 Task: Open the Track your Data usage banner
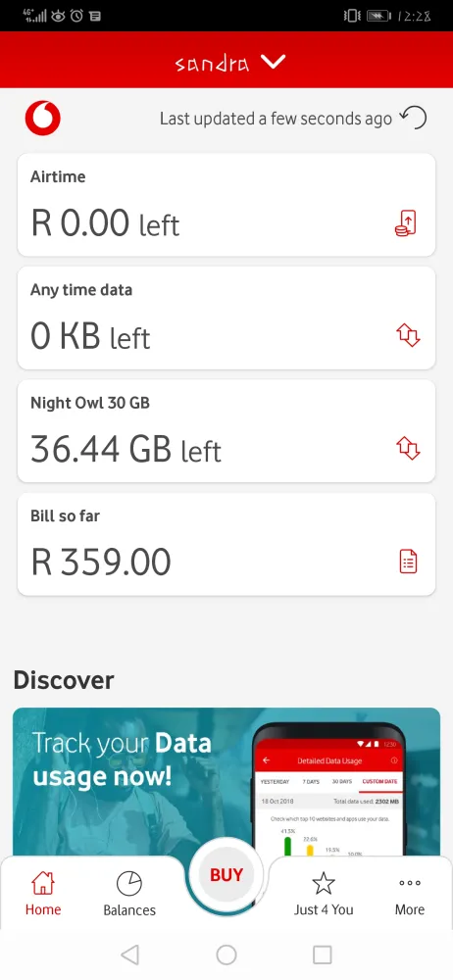tap(226, 781)
